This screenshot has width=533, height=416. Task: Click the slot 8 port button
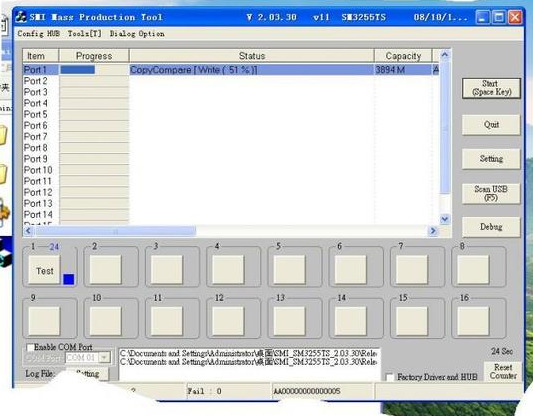click(x=473, y=270)
